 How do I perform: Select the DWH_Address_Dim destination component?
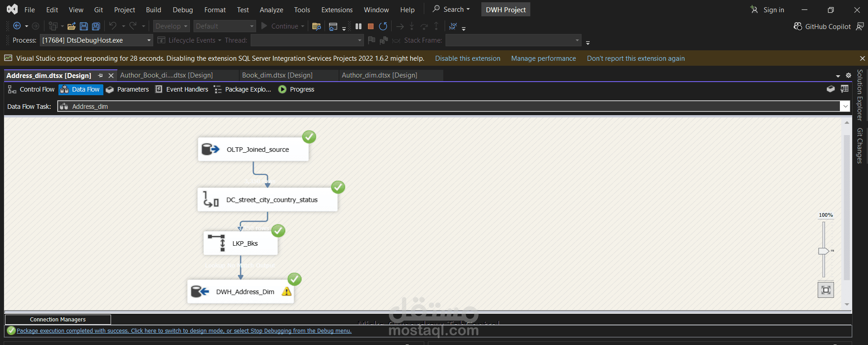241,292
